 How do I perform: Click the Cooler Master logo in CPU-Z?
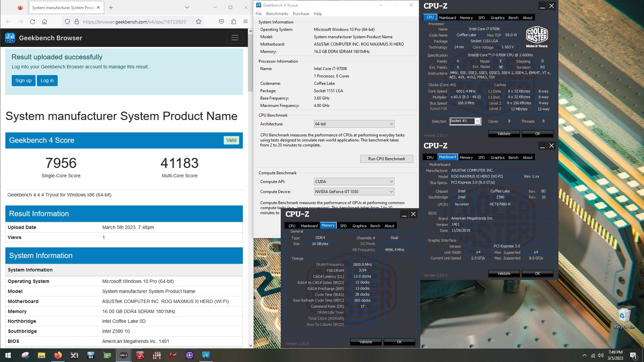click(537, 37)
